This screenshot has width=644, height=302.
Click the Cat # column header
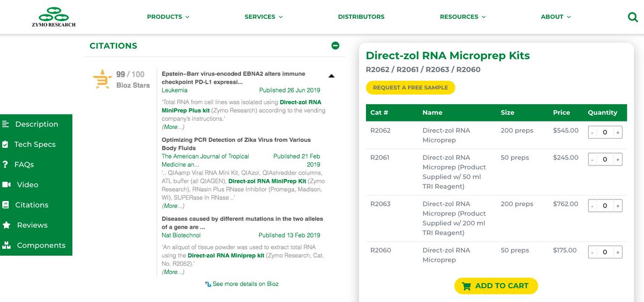[379, 113]
